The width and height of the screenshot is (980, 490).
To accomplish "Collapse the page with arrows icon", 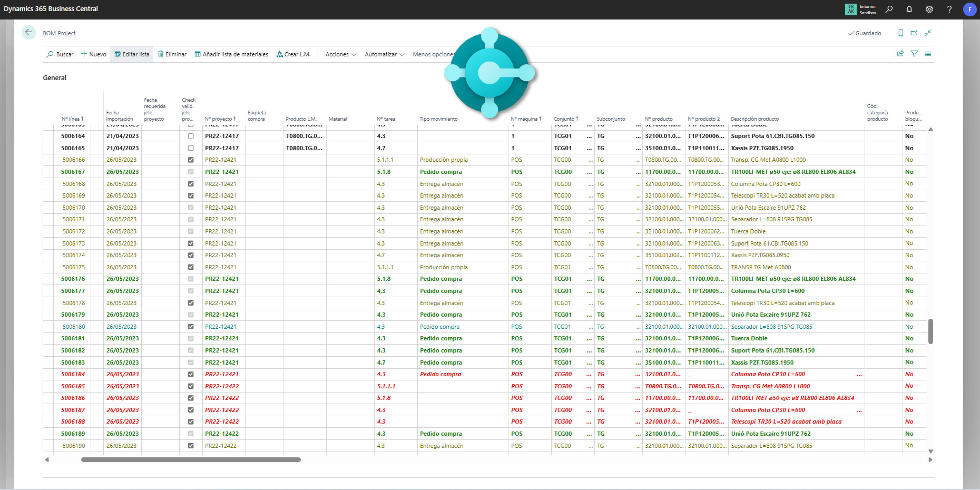I will click(x=928, y=33).
